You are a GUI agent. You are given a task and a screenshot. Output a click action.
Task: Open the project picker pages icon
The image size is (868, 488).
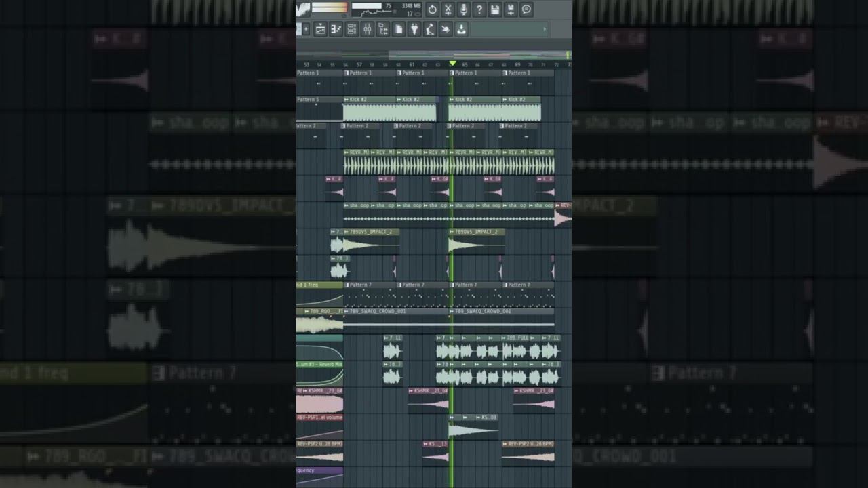click(399, 29)
